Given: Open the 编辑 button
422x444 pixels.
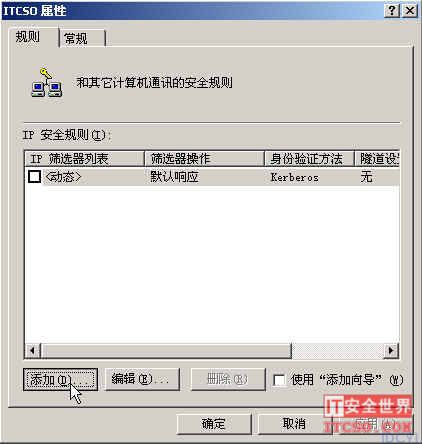Looking at the screenshot, I should 142,379.
